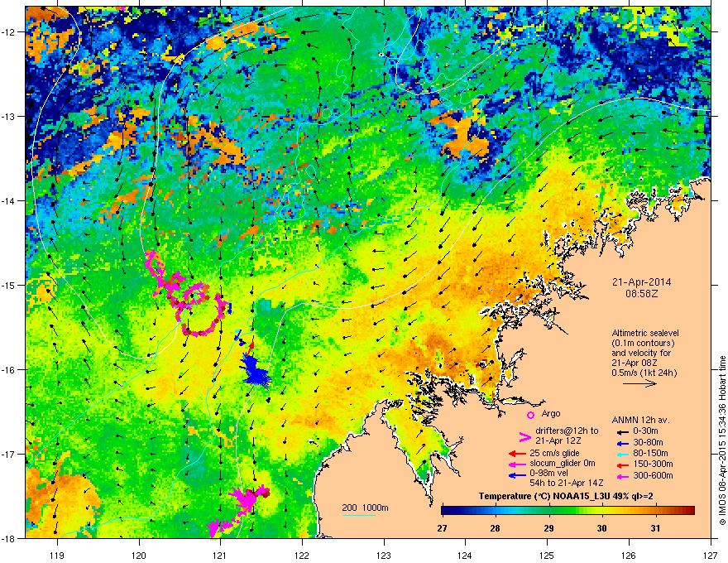Click the longitude axis label '127'

(711, 555)
